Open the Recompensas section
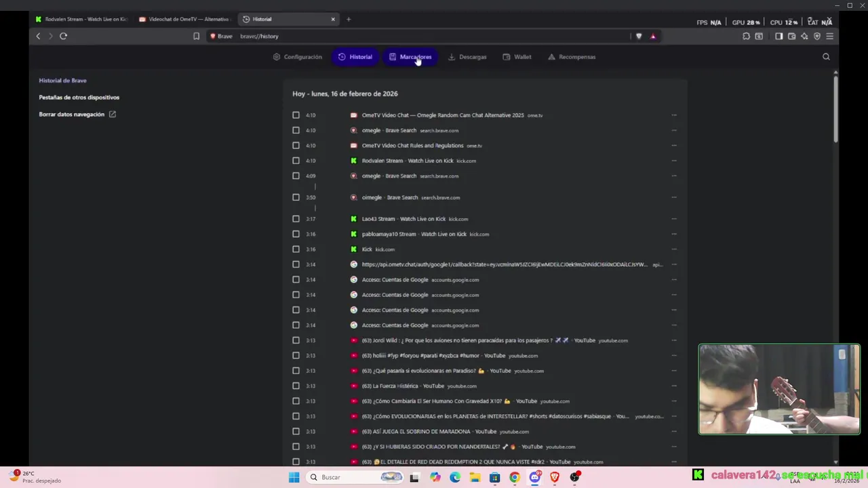The height and width of the screenshot is (488, 868). pyautogui.click(x=572, y=57)
